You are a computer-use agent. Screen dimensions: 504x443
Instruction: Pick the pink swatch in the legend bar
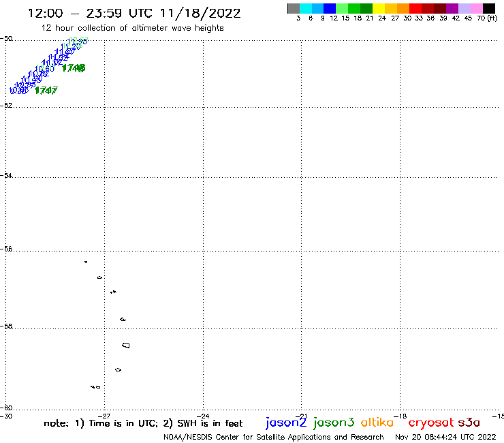point(477,8)
